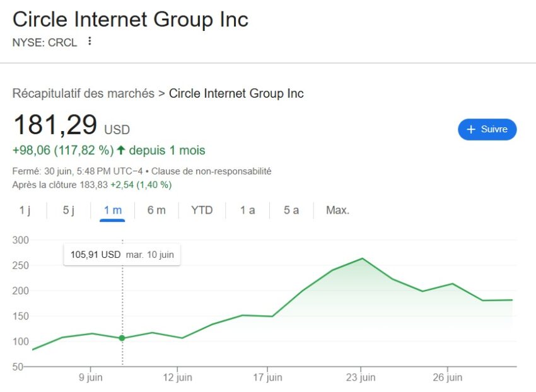Click the Circle Internet Group Inc breadcrumb text
The height and width of the screenshot is (392, 536).
click(236, 93)
